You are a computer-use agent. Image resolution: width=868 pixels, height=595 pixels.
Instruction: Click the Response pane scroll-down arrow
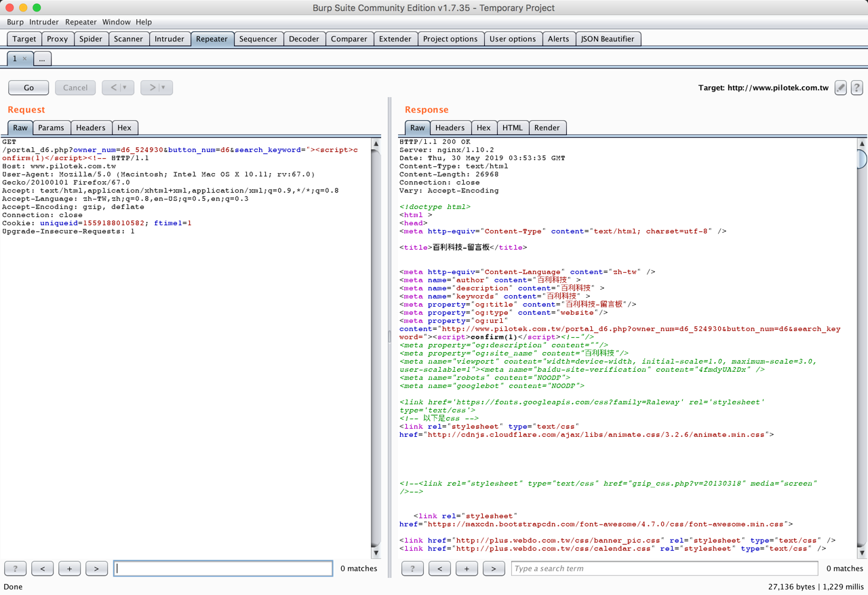862,553
